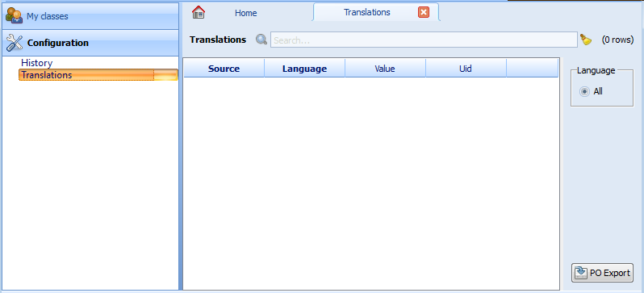Screen dimensions: 644x293
Task: Select Translations in the sidebar tree
Action: tap(98, 75)
